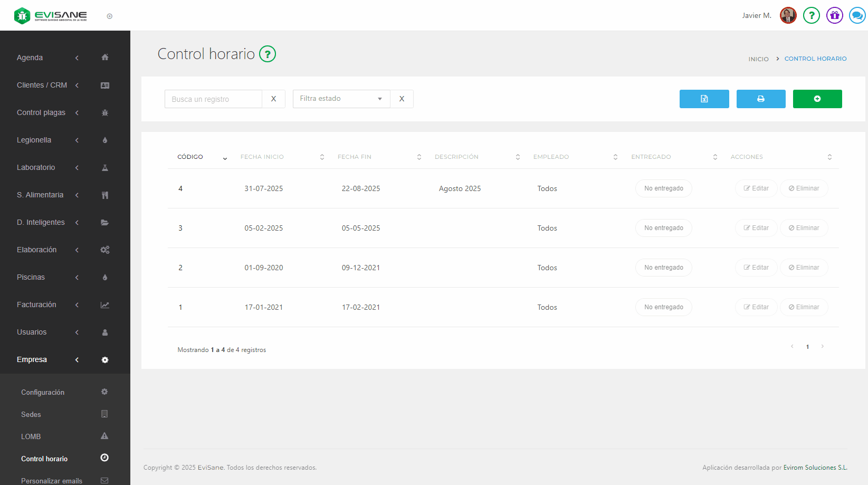Screen dimensions: 868x485
Task: Expand the Agenda menu
Action: (x=77, y=58)
